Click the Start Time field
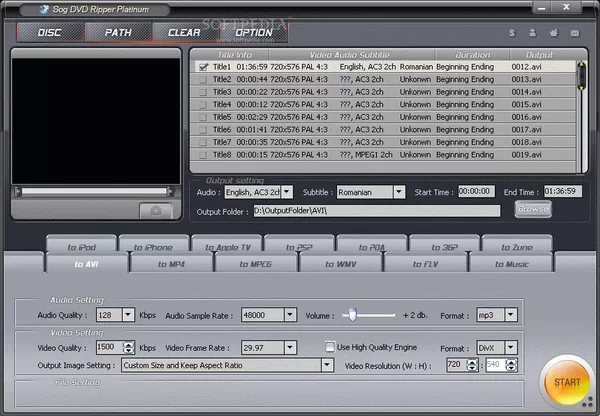 click(476, 191)
